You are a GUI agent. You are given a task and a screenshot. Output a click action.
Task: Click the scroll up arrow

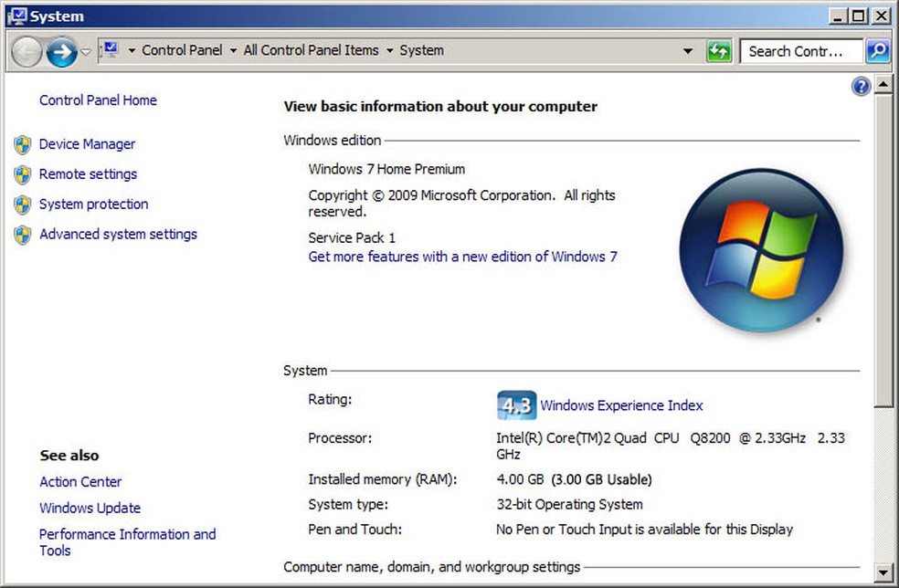pos(883,85)
